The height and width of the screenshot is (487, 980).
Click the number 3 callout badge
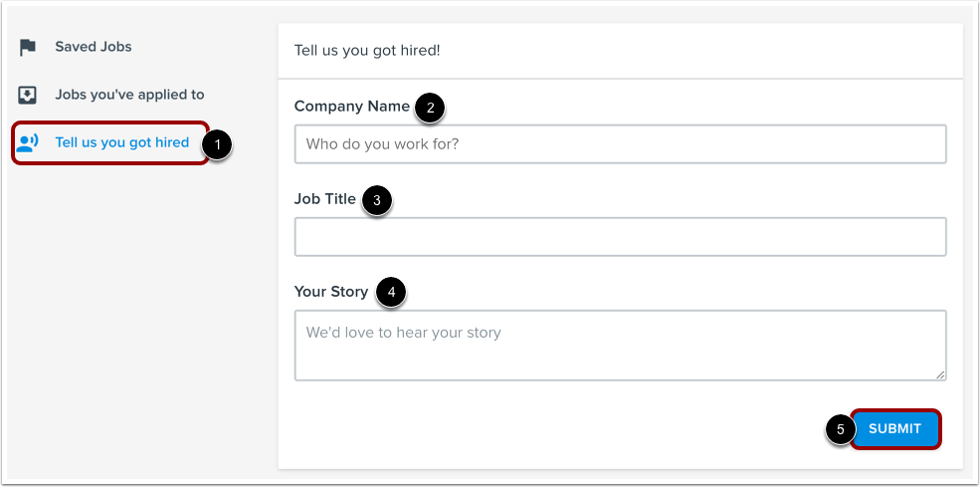[x=376, y=200]
